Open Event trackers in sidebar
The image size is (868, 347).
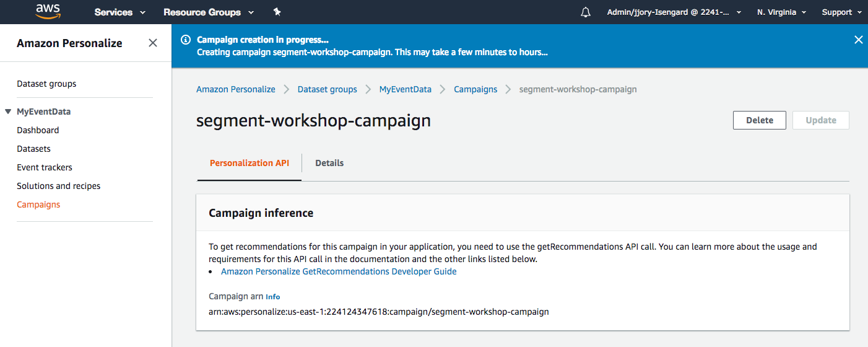coord(45,167)
